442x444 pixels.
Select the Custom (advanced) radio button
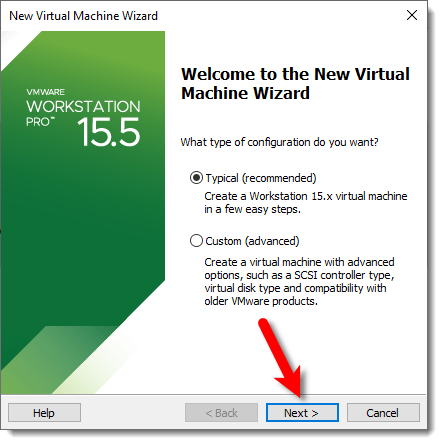pyautogui.click(x=196, y=241)
